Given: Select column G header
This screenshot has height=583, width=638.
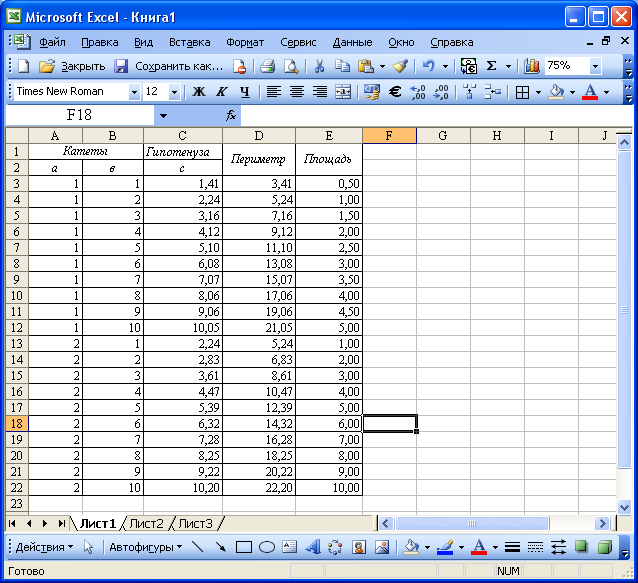Looking at the screenshot, I should coord(443,135).
